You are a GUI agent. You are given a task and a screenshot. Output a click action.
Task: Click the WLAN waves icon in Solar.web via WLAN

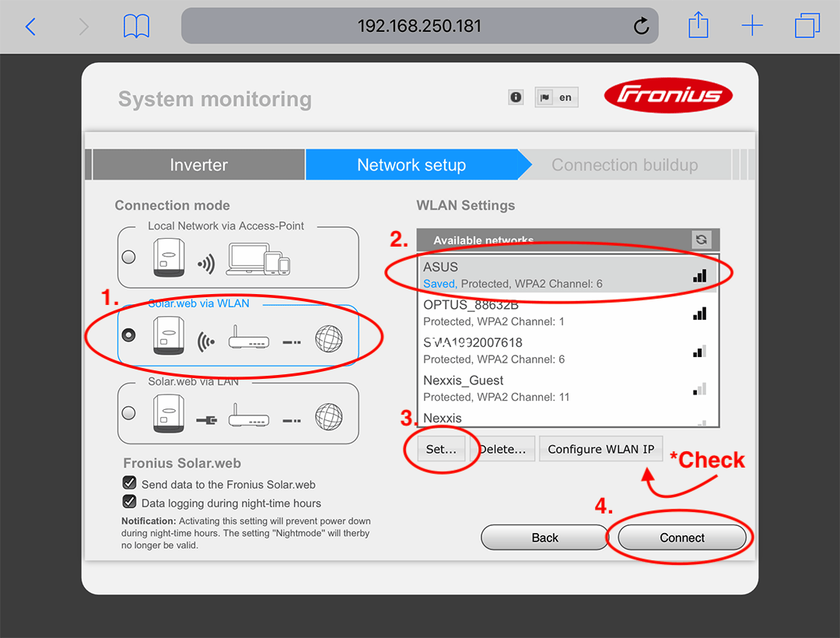click(x=206, y=342)
